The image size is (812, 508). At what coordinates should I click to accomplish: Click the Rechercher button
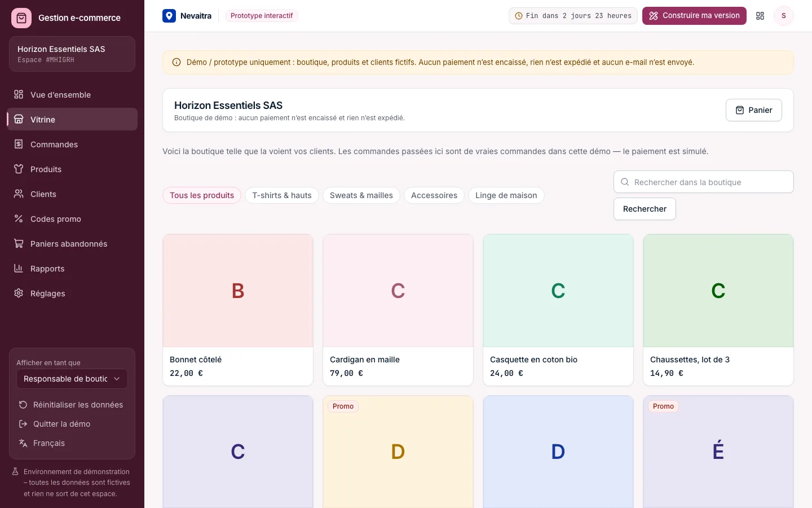click(x=645, y=209)
